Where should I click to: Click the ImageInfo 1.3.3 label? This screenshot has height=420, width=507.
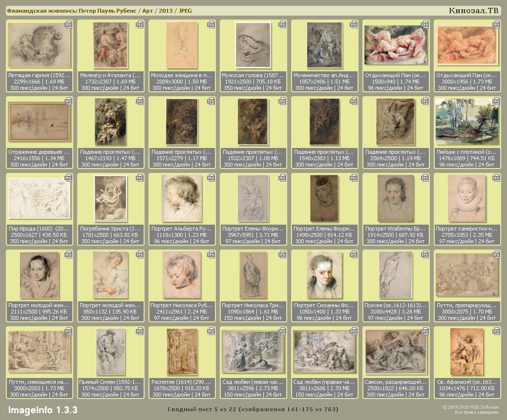click(x=42, y=409)
